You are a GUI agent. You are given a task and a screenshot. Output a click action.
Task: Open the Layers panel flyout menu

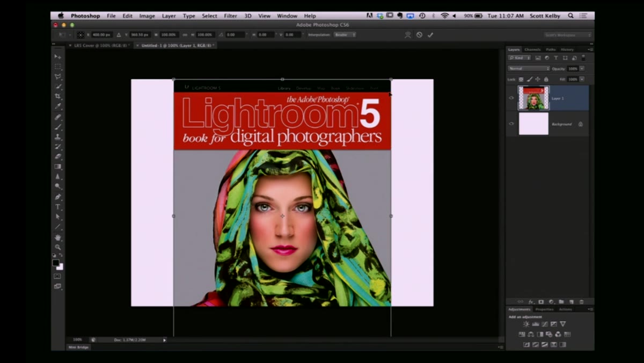590,49
